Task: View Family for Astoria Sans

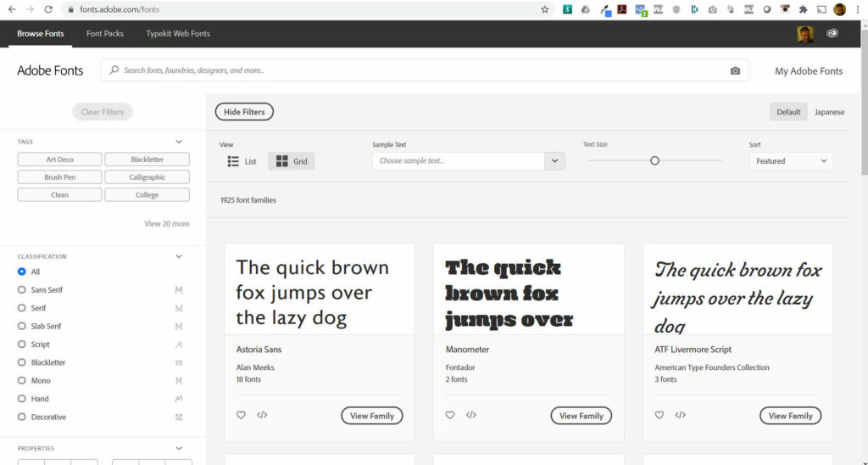Action: click(372, 416)
